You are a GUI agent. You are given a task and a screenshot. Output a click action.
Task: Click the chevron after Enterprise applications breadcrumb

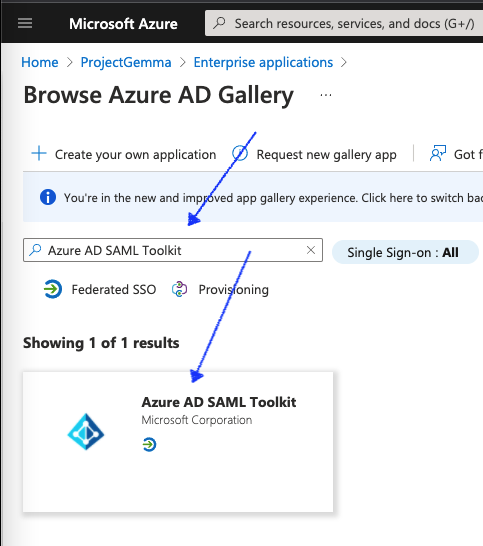coord(344,63)
